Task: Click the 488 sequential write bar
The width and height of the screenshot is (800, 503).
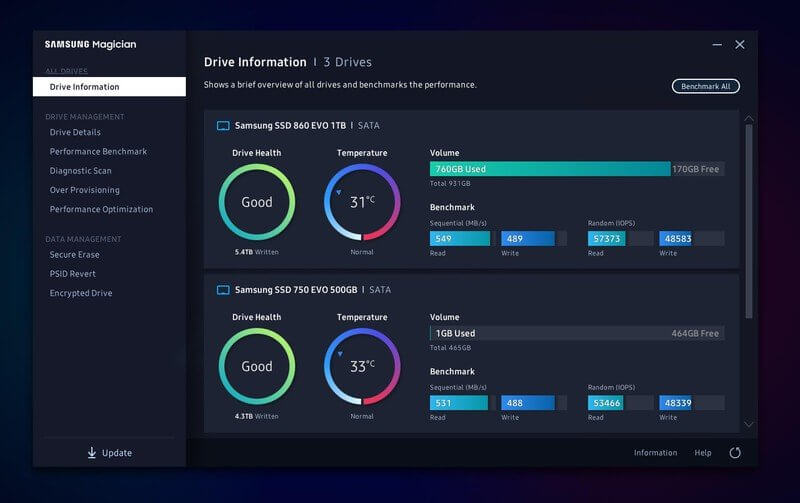Action: click(x=528, y=403)
